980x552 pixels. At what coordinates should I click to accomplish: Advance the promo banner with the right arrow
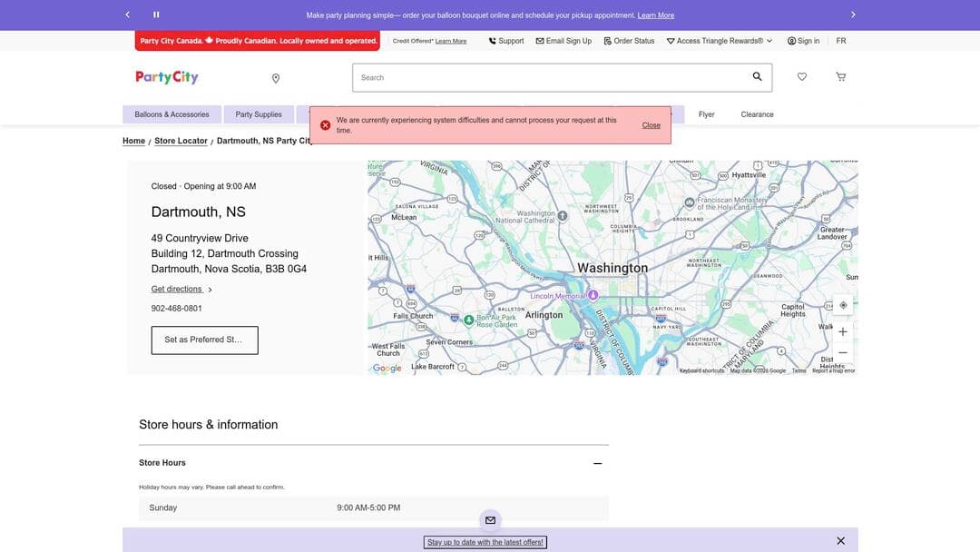pyautogui.click(x=851, y=13)
